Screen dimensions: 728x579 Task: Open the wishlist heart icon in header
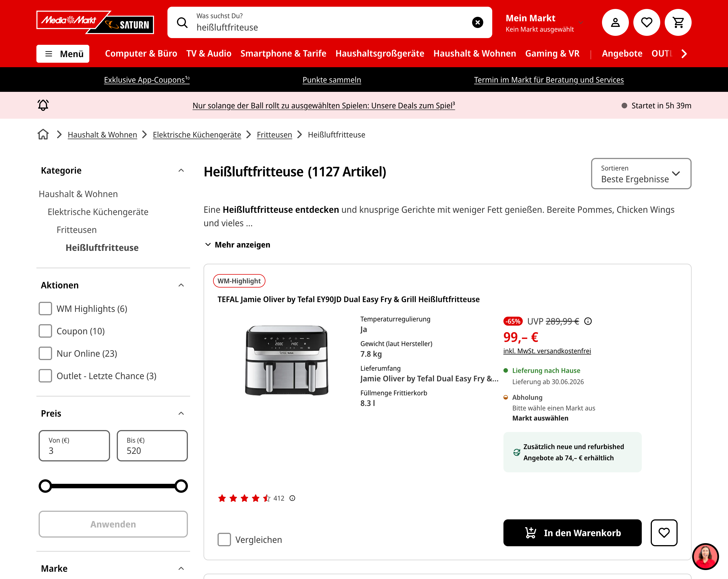[x=647, y=23]
